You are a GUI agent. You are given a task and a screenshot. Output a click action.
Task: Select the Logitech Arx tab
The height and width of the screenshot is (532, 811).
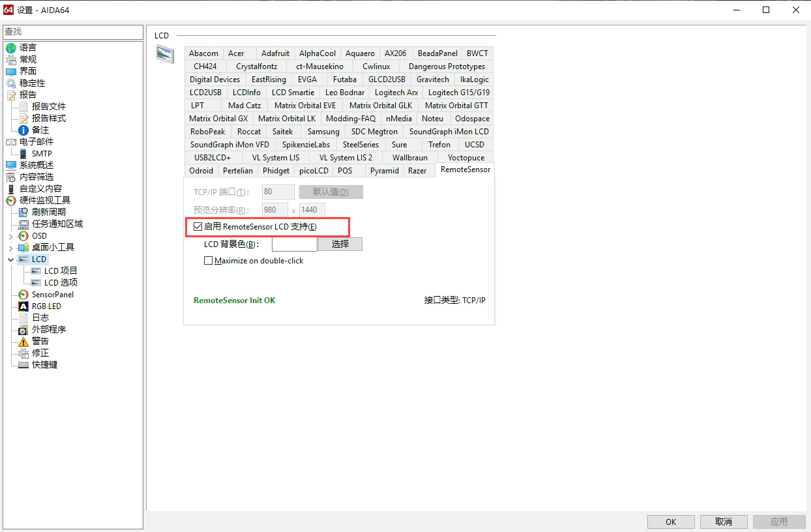pyautogui.click(x=396, y=93)
